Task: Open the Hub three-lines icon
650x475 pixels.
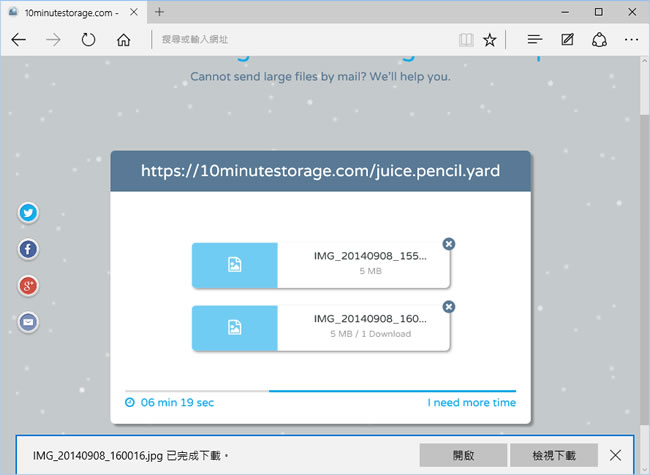Action: 535,40
